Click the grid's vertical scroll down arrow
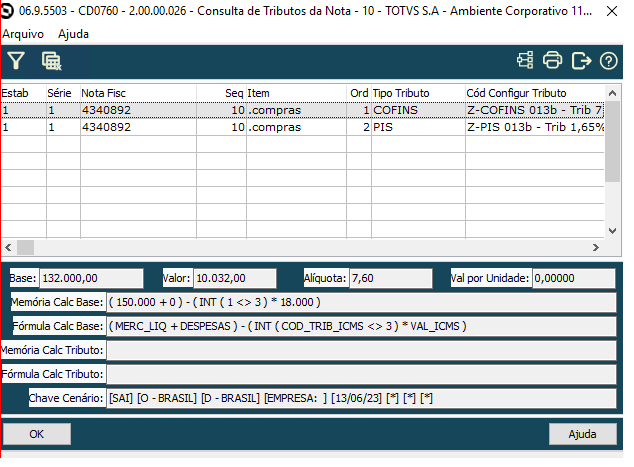Viewport: 634px width, 467px height. [613, 231]
